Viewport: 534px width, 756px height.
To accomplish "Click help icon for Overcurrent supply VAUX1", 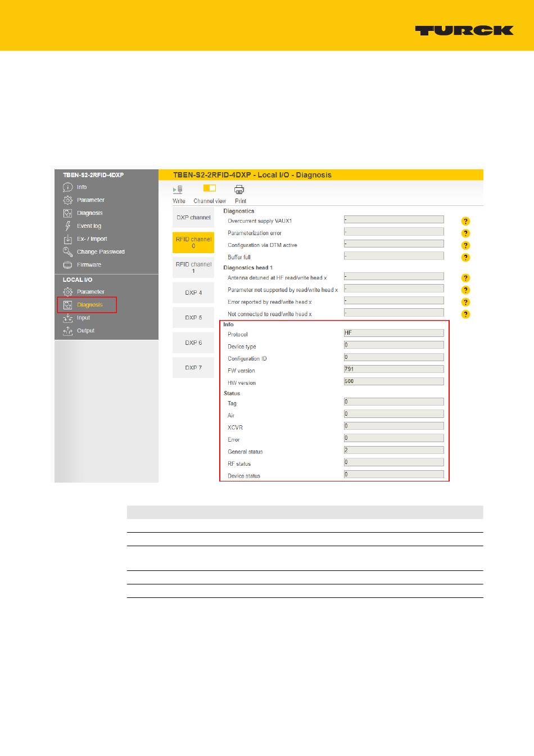I will (465, 222).
